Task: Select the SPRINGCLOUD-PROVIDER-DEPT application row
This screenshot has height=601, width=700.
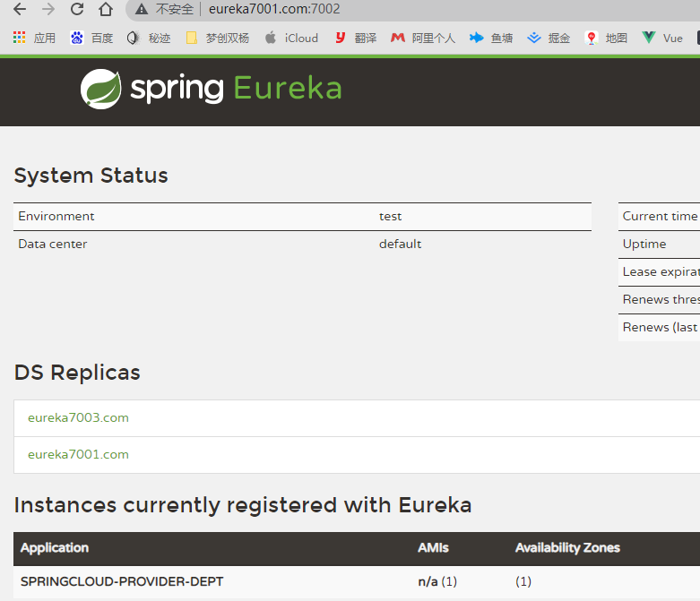Action: (x=357, y=582)
